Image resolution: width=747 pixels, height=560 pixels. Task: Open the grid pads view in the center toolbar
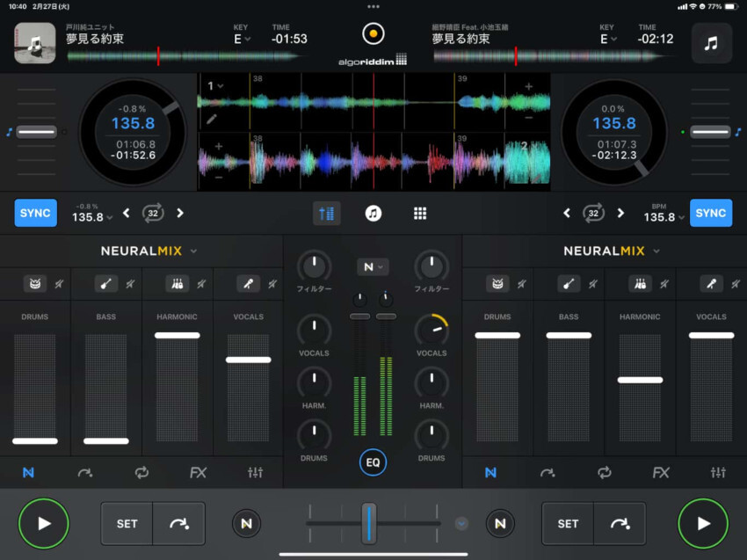click(420, 214)
